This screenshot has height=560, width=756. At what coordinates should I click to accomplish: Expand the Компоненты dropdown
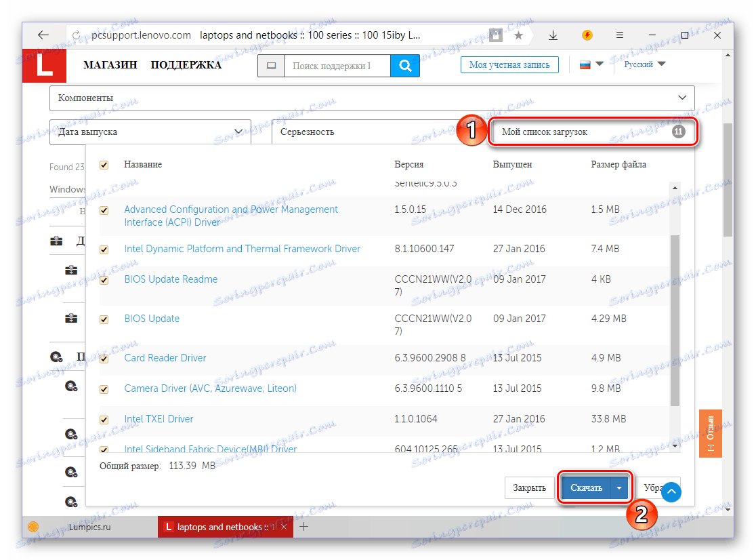[x=372, y=98]
